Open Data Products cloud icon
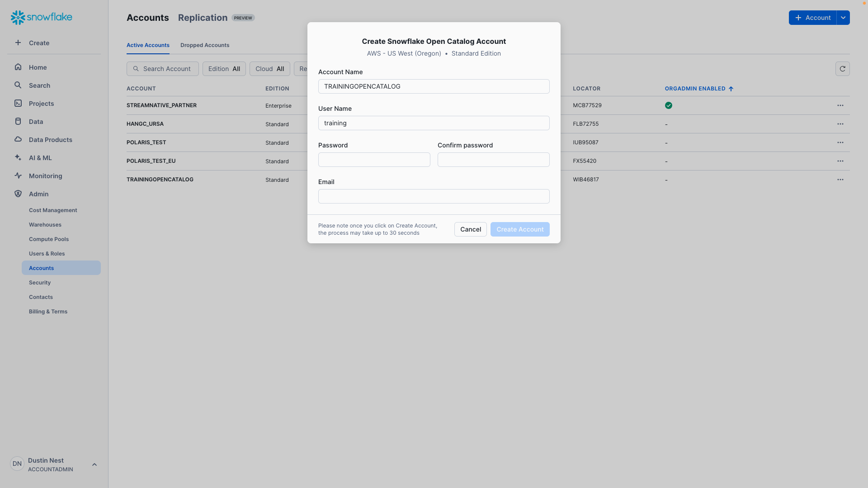This screenshot has height=488, width=868. click(18, 139)
